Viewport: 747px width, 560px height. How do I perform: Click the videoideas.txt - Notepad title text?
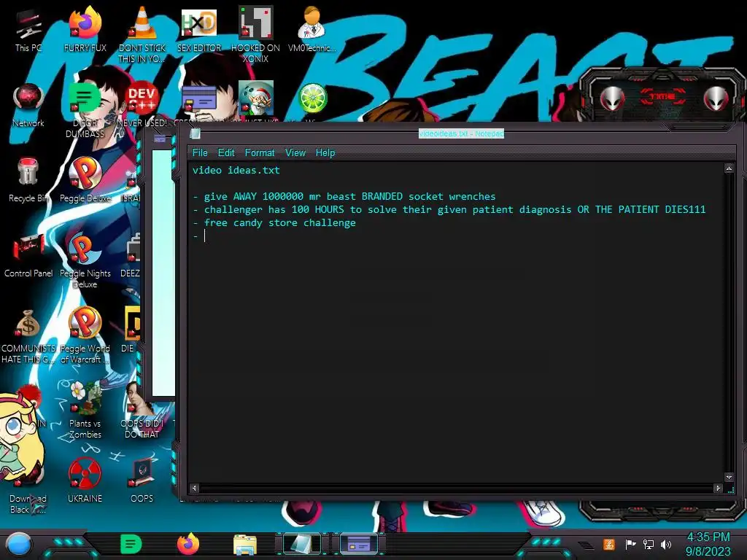pyautogui.click(x=461, y=134)
